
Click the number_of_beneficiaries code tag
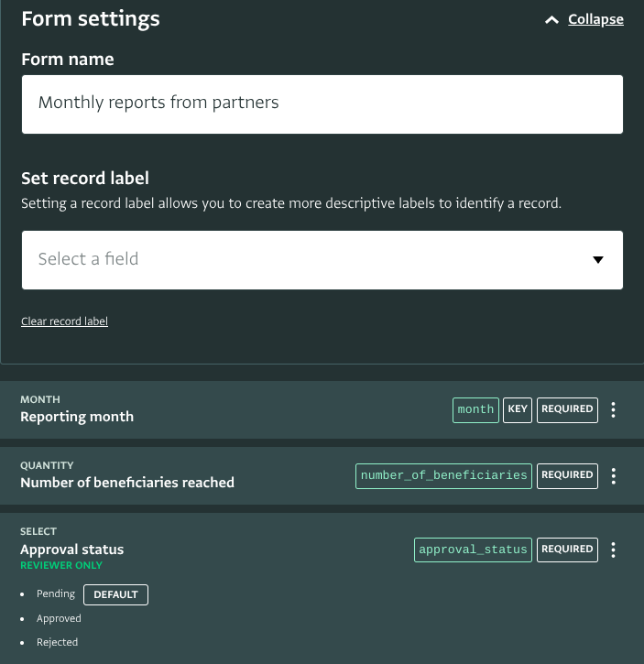[443, 476]
